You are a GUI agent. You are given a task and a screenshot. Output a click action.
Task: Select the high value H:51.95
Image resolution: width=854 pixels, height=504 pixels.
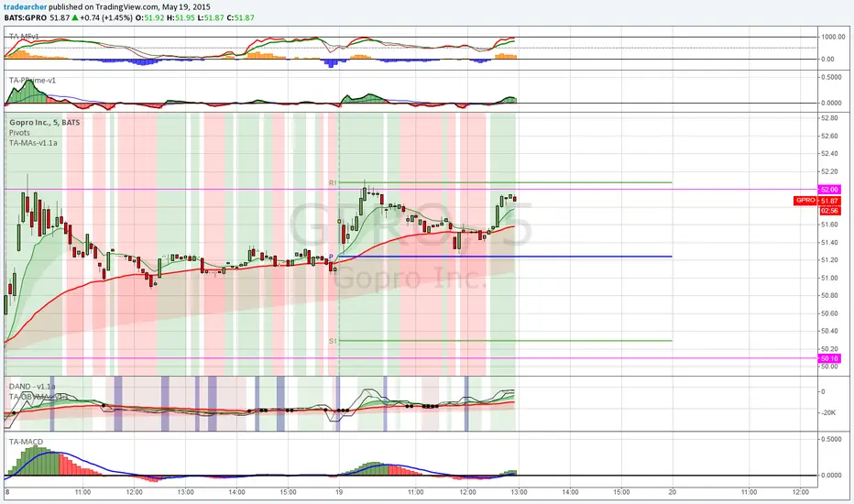pyautogui.click(x=181, y=17)
